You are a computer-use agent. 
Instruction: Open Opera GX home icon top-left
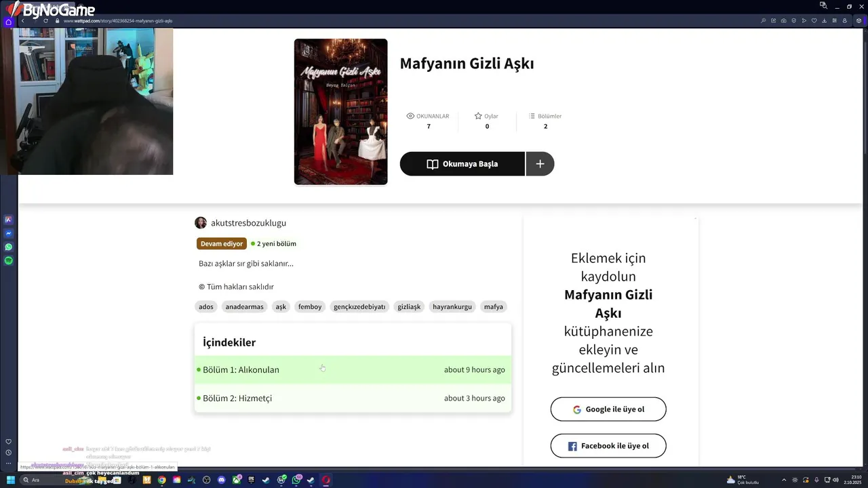pyautogui.click(x=8, y=22)
